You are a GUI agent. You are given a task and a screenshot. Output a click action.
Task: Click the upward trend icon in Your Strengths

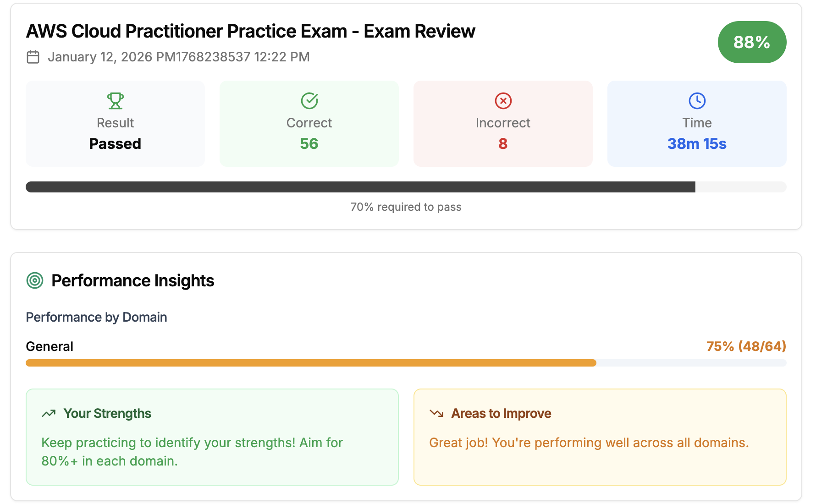pos(49,413)
